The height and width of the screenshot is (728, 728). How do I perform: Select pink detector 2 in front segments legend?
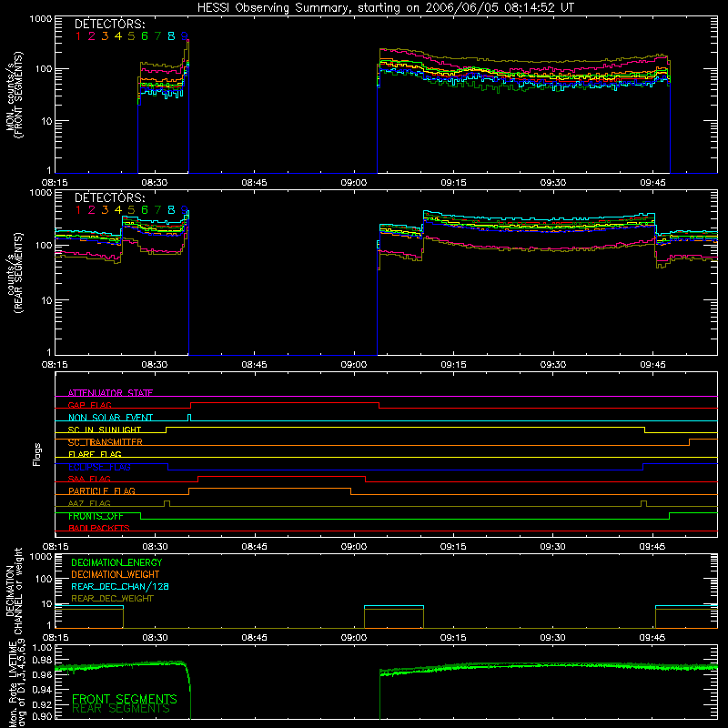pos(92,36)
